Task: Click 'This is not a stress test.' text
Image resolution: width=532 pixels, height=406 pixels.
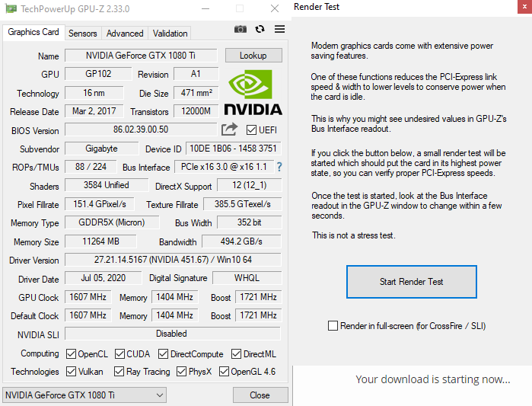Action: point(354,235)
